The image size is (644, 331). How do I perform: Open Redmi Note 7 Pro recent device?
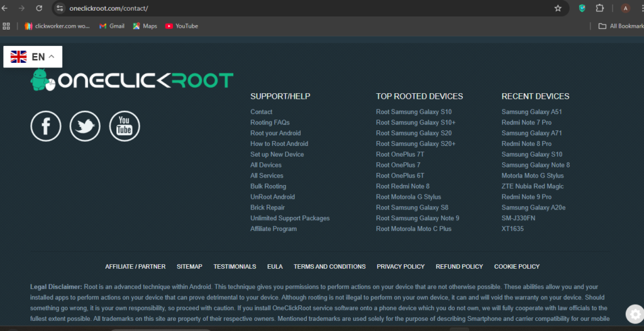coord(526,123)
